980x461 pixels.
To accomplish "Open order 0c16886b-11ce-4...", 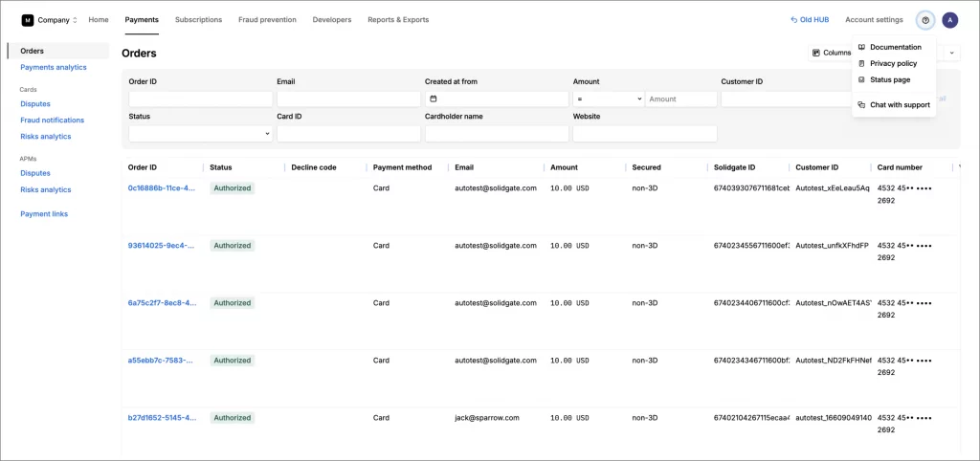I will [162, 187].
